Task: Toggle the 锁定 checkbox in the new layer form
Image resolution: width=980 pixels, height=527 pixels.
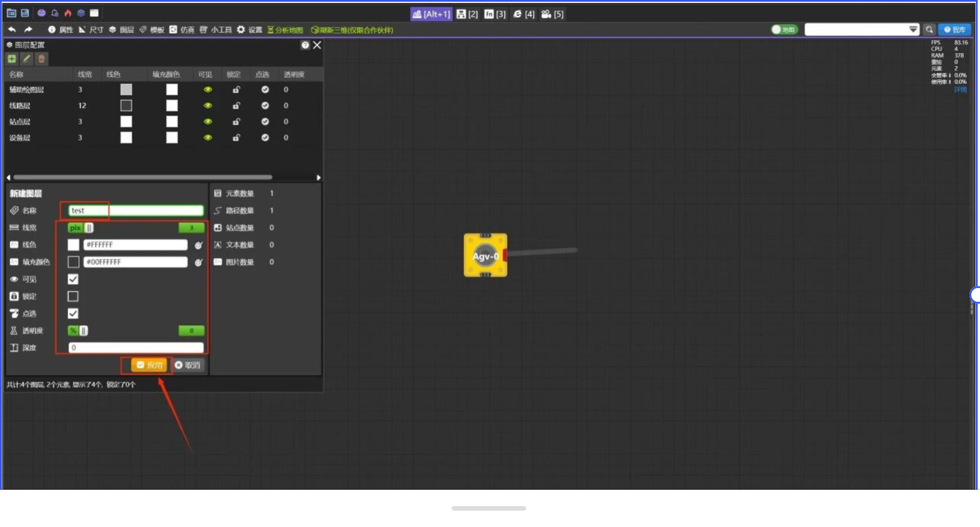Action: [x=73, y=297]
